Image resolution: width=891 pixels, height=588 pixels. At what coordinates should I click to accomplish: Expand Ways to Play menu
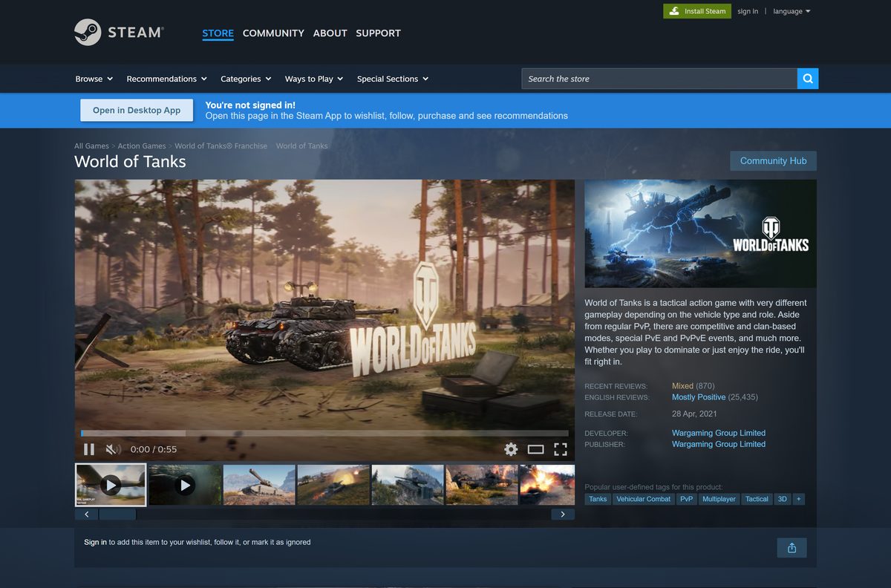point(314,79)
